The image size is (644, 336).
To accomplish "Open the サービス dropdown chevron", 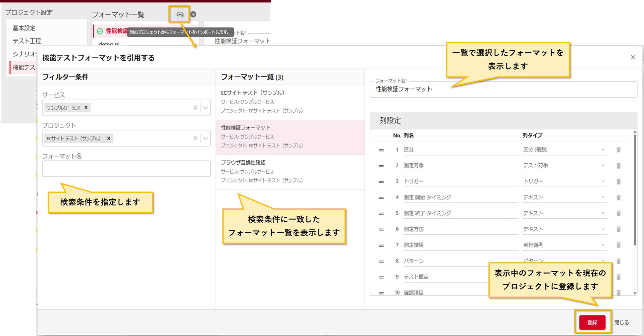I will 205,107.
